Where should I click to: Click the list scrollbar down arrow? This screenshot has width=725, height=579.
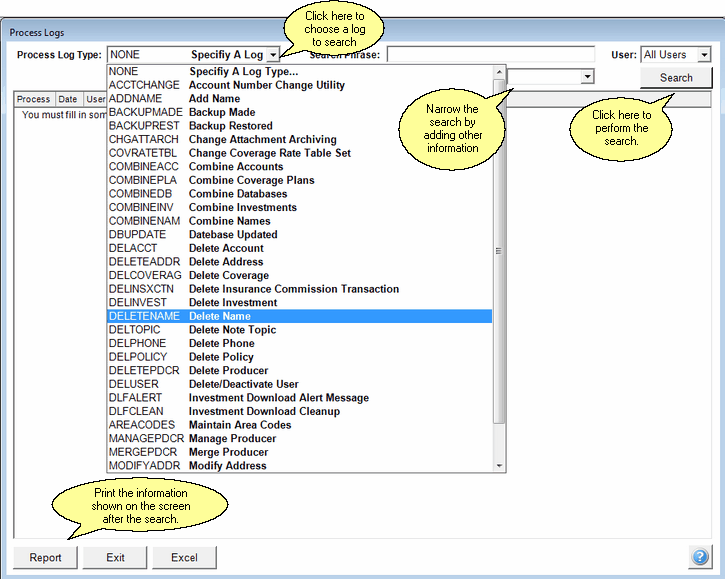tap(499, 466)
